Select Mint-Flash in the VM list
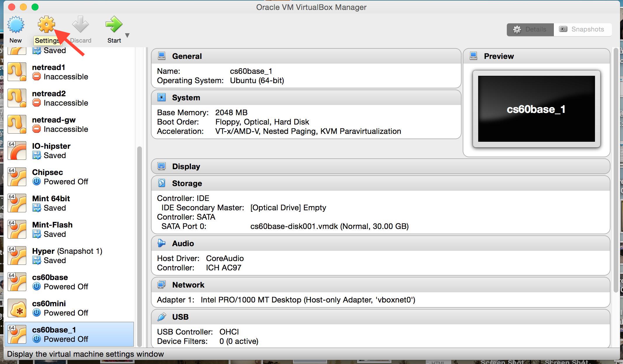The image size is (623, 364). [69, 229]
